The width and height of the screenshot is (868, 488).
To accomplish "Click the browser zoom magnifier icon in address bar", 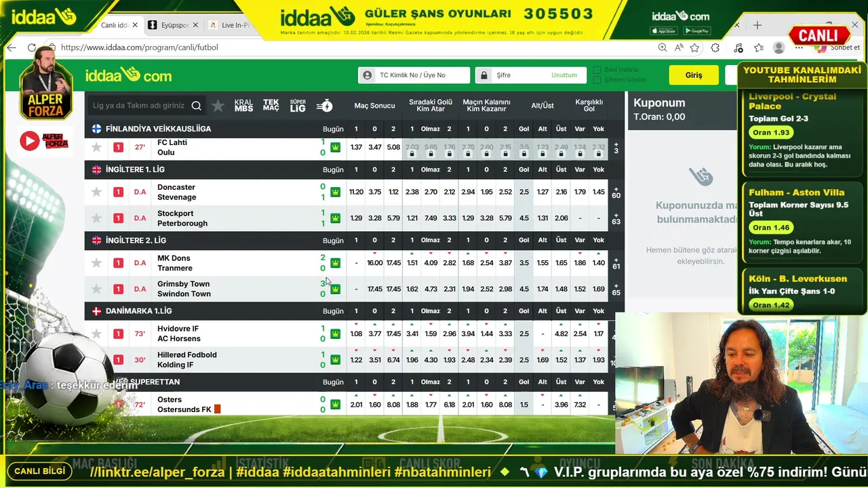I will point(663,47).
